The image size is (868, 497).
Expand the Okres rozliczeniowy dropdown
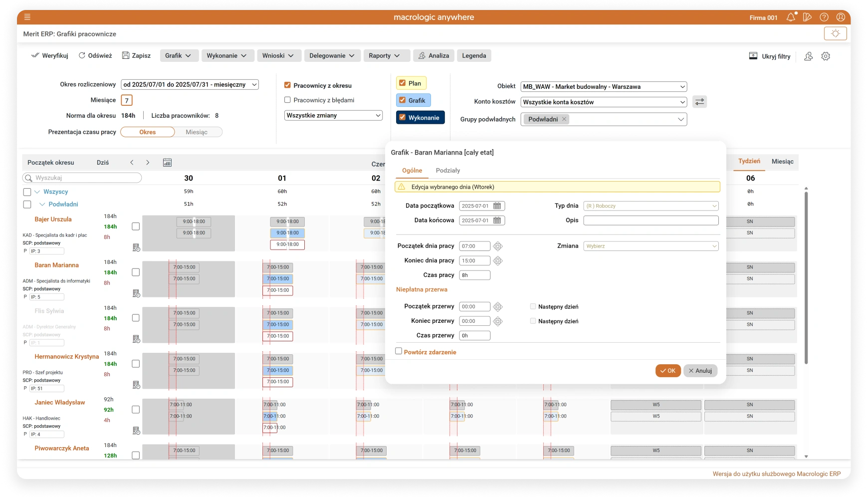pyautogui.click(x=190, y=85)
